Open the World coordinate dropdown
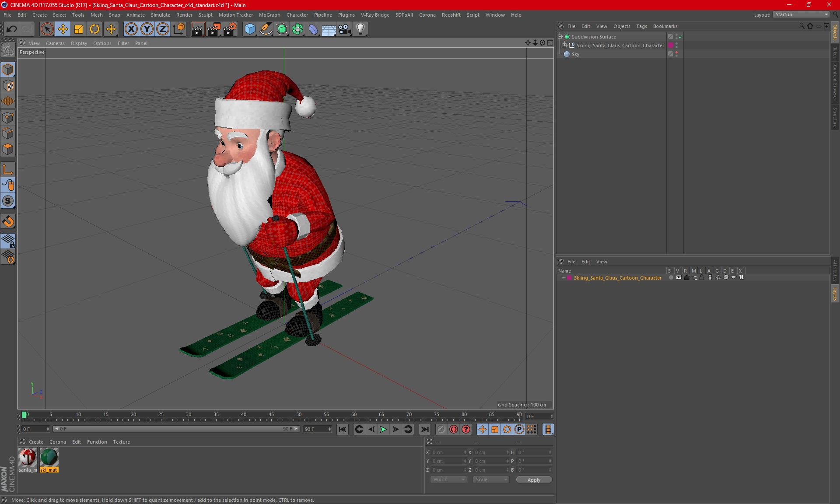 448,479
